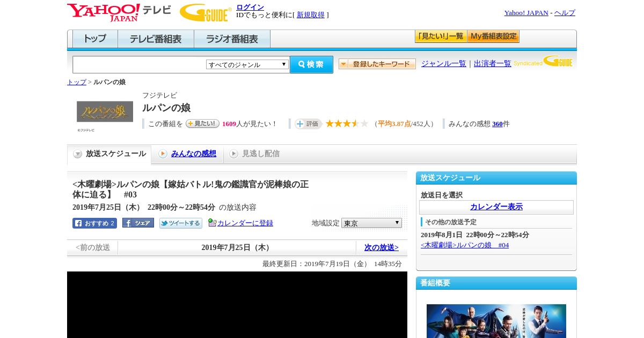Click <前の放送 previous broadcast
The height and width of the screenshot is (338, 644).
point(93,247)
